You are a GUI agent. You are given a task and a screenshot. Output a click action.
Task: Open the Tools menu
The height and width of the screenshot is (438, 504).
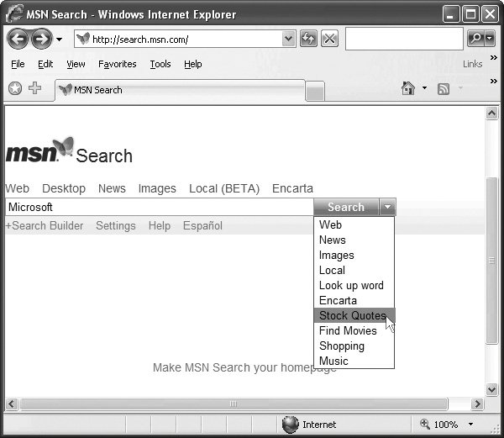[160, 64]
